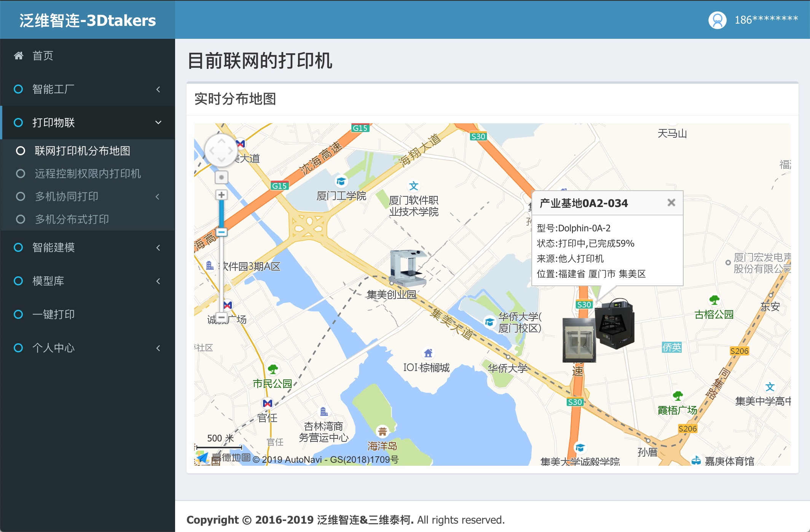Expand the 多机协同打印 submenu chevron
The height and width of the screenshot is (532, 810).
158,197
